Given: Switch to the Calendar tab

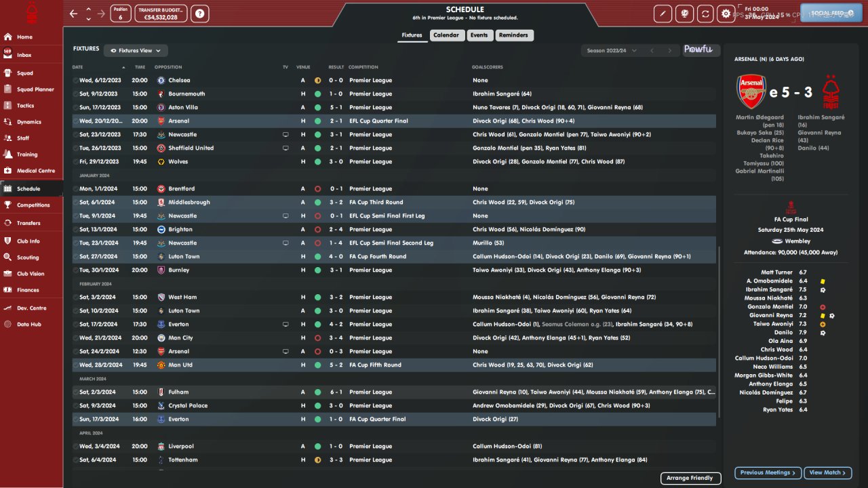Looking at the screenshot, I should coord(446,35).
